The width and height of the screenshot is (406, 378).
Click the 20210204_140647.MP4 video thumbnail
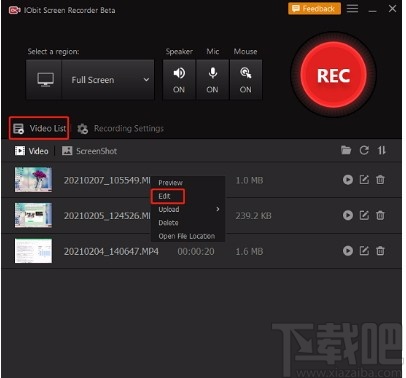pos(33,251)
